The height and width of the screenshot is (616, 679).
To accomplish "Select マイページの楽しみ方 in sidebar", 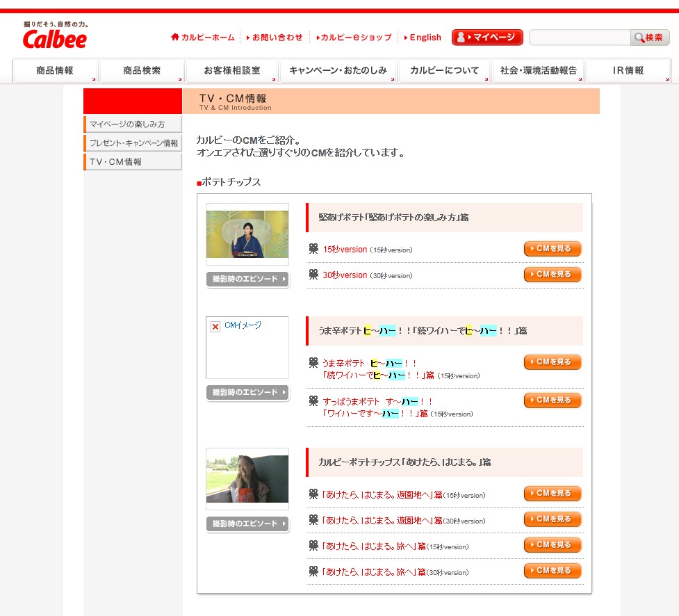I will [133, 124].
